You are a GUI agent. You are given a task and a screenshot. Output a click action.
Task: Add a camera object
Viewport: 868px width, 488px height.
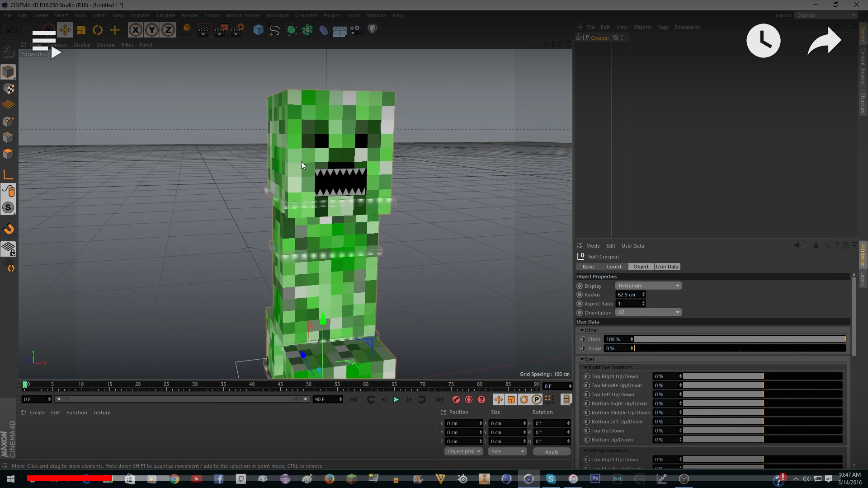(x=355, y=30)
